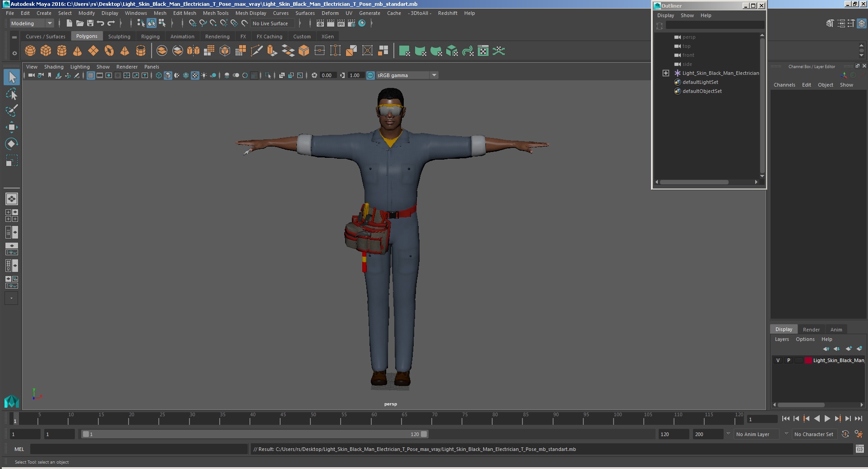Viewport: 868px width, 469px height.
Task: Choose the Lasso select tool
Action: (12, 94)
